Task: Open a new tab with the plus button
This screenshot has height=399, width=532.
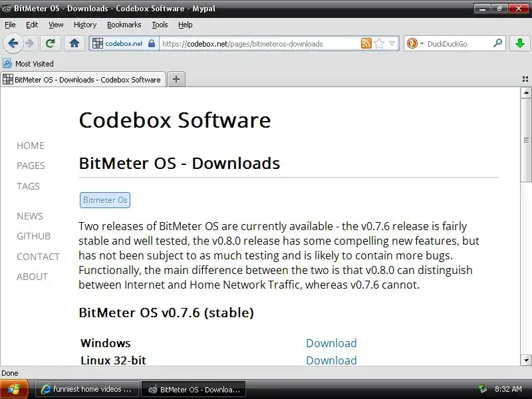Action: 176,79
